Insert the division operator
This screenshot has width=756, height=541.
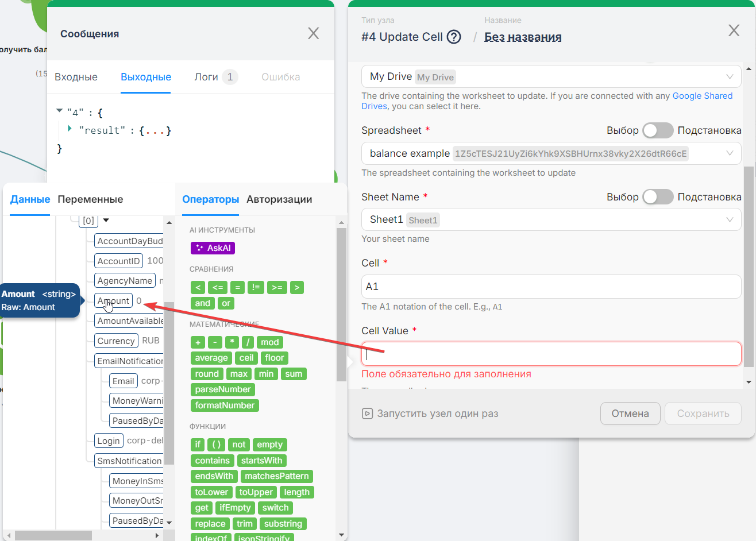coord(248,342)
